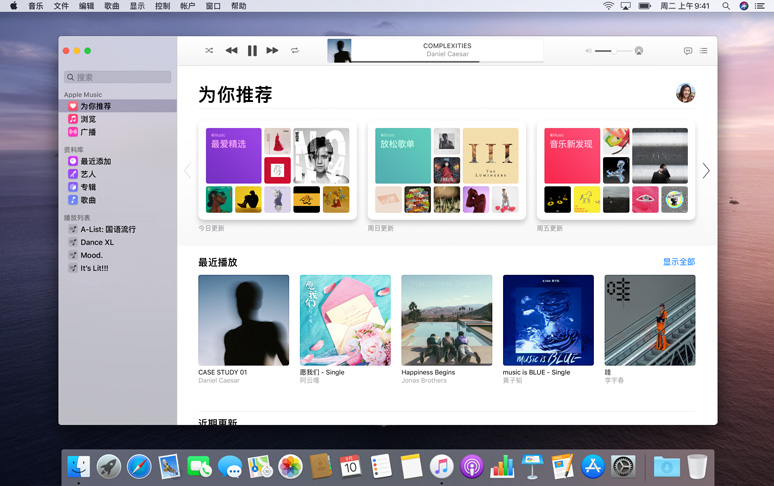Click the search field in sidebar
Screen dimensions: 774x486
(118, 77)
